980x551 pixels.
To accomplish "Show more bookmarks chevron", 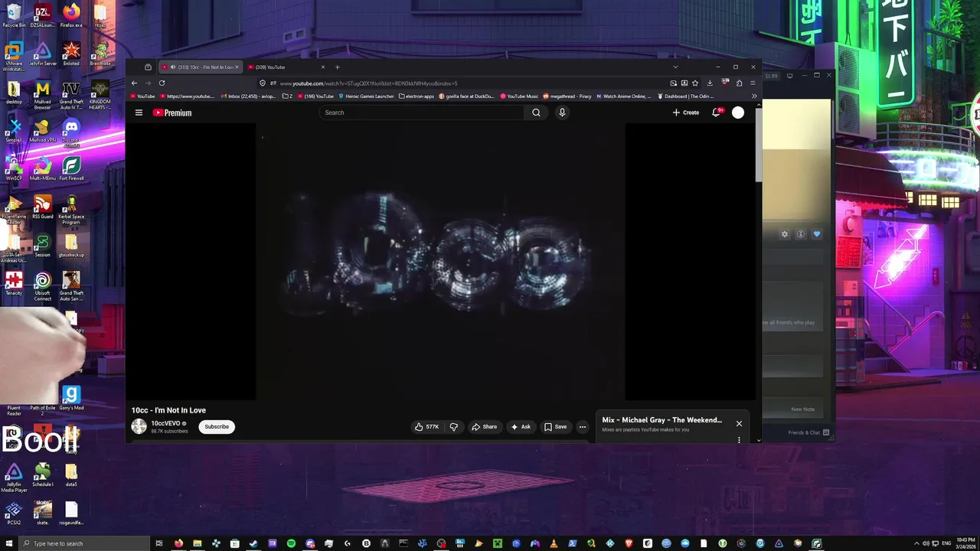I will point(753,96).
